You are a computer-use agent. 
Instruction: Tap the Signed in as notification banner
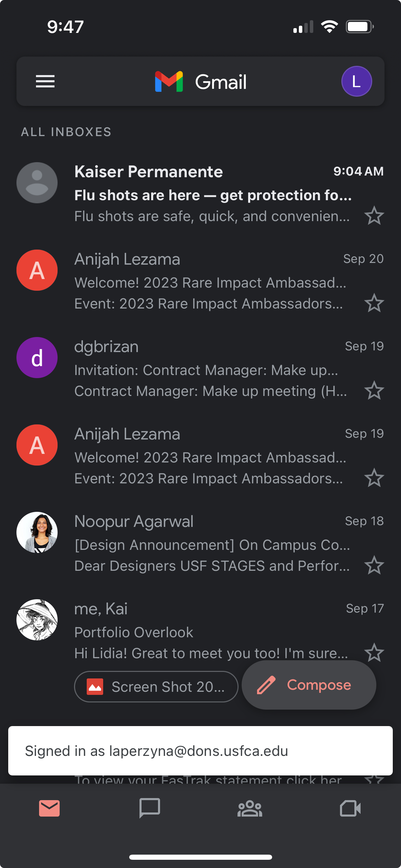200,751
